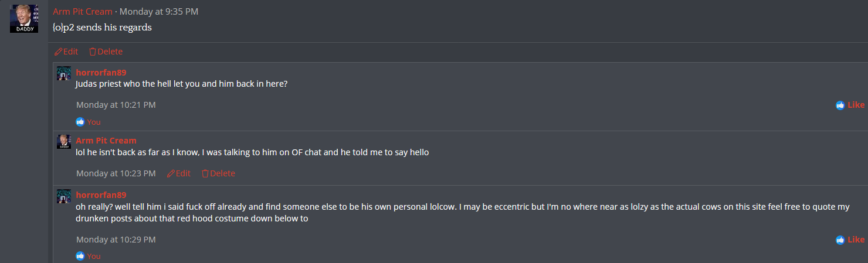The height and width of the screenshot is (263, 868).
Task: Open Monday at 10:21 PM comment timestamp
Action: [116, 105]
